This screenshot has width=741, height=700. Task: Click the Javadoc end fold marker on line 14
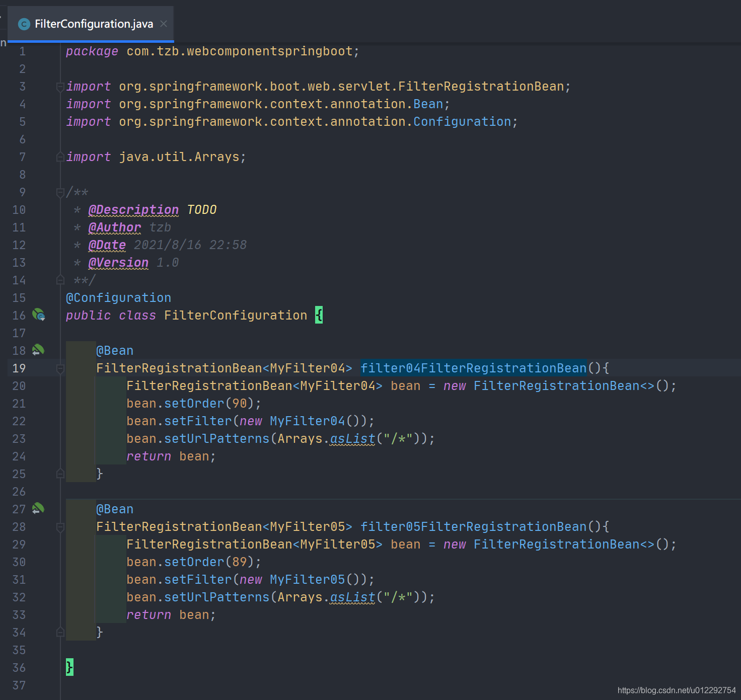60,280
